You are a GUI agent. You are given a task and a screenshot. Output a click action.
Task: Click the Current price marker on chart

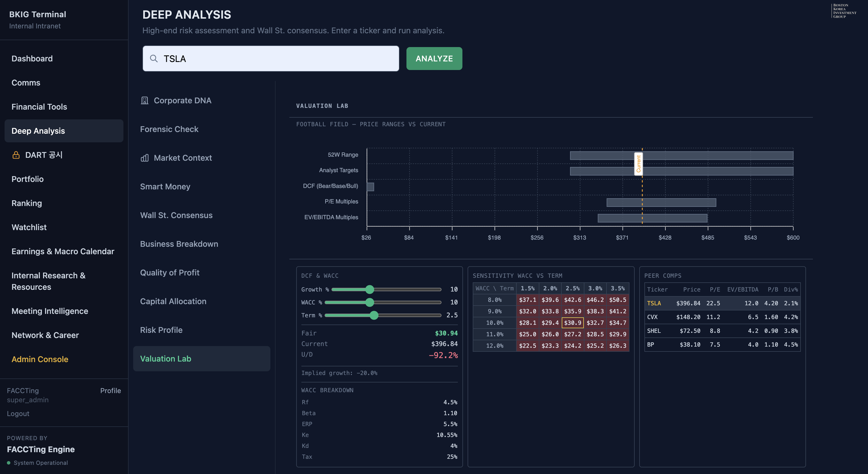pyautogui.click(x=638, y=164)
